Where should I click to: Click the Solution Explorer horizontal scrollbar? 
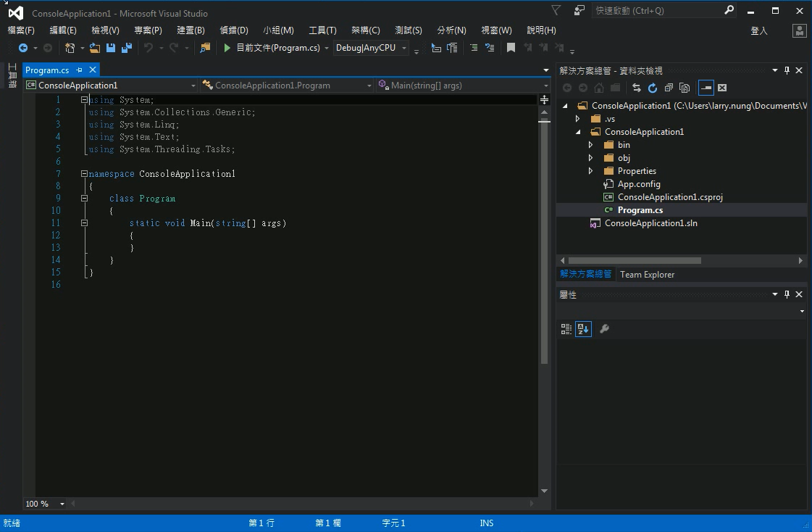point(635,260)
